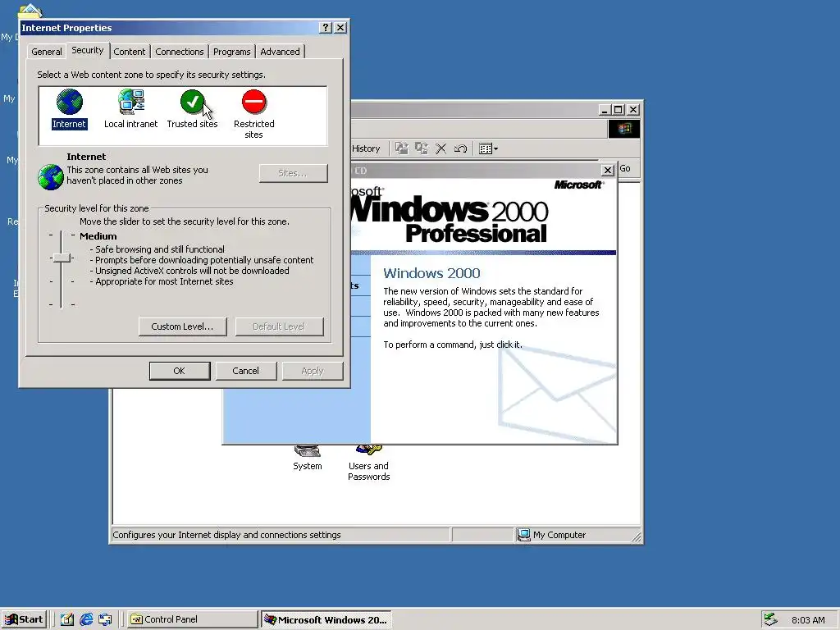The height and width of the screenshot is (630, 840).
Task: Click the Undo toolbar icon
Action: 460,148
